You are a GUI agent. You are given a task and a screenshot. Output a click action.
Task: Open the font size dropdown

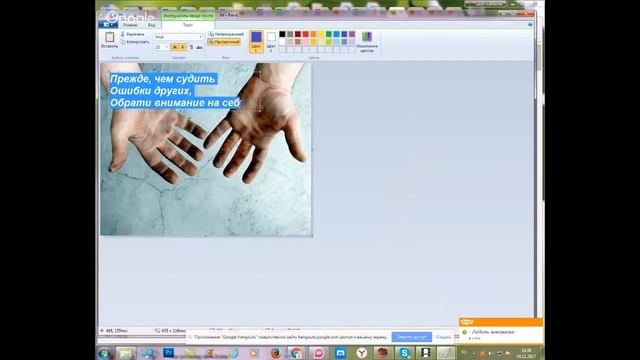(x=161, y=47)
